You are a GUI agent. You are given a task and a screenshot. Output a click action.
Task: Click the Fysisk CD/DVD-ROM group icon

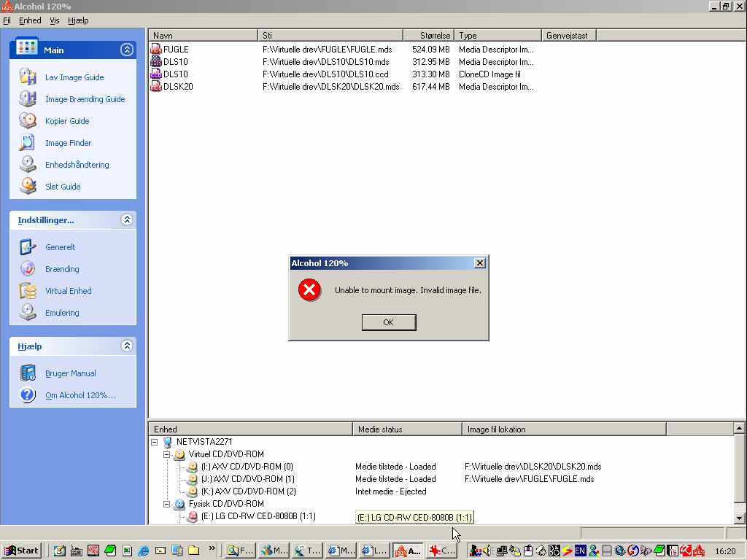pyautogui.click(x=179, y=504)
